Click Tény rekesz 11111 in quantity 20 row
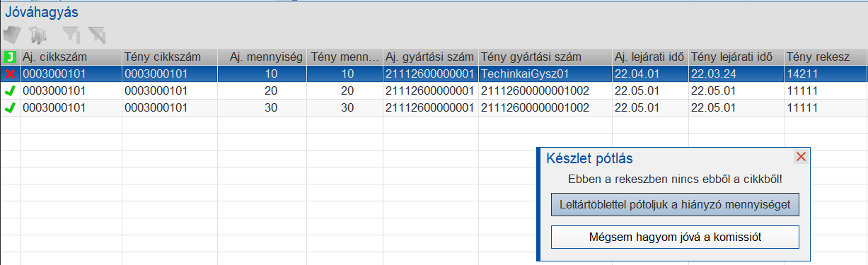The image size is (868, 265). [x=826, y=90]
